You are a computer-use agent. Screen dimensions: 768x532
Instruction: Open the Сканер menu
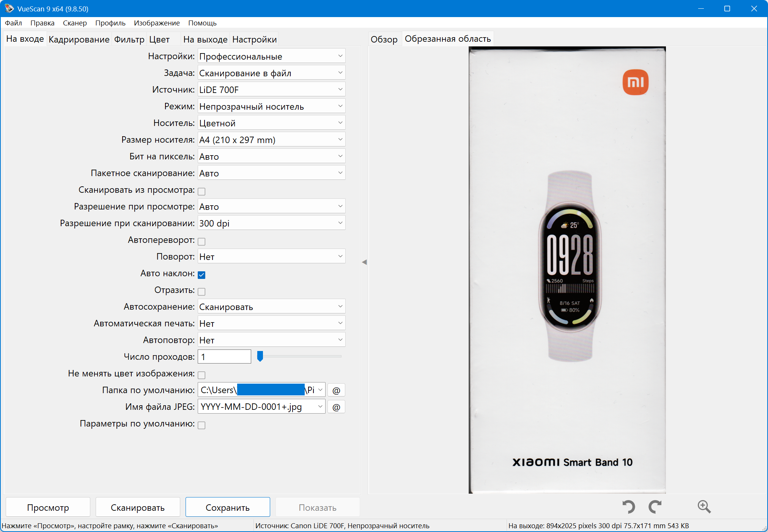click(x=75, y=23)
